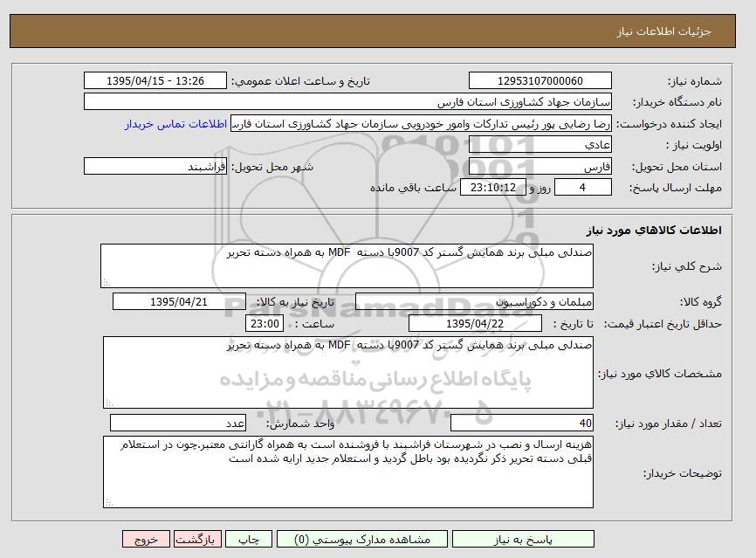Click the توضیحات خریدار text area
The height and width of the screenshot is (558, 756).
[x=348, y=472]
